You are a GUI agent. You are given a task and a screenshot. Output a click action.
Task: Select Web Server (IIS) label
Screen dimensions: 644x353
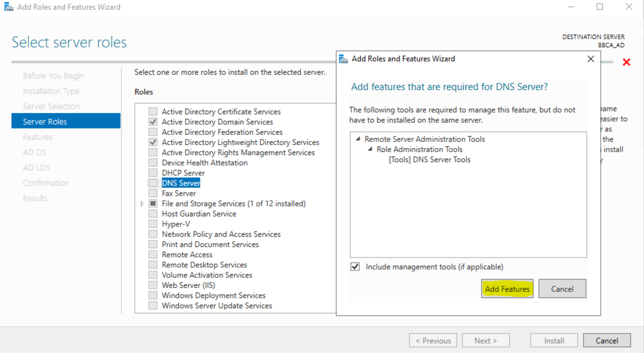(x=189, y=285)
